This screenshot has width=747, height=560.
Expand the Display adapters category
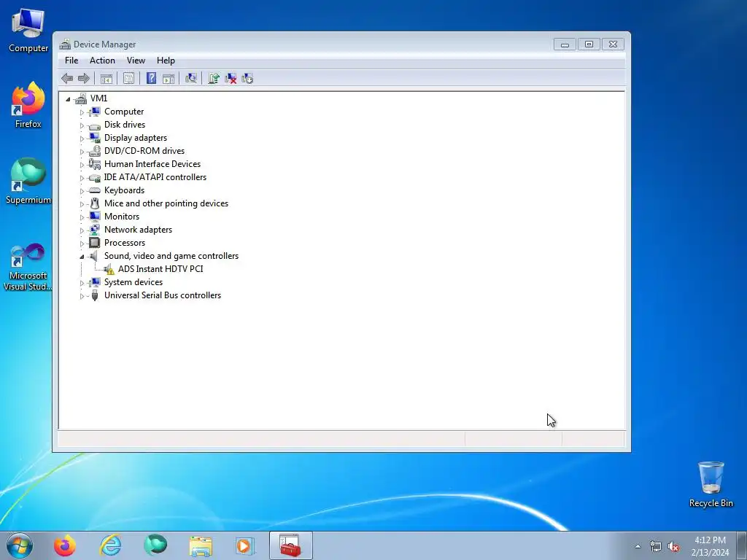click(x=82, y=139)
